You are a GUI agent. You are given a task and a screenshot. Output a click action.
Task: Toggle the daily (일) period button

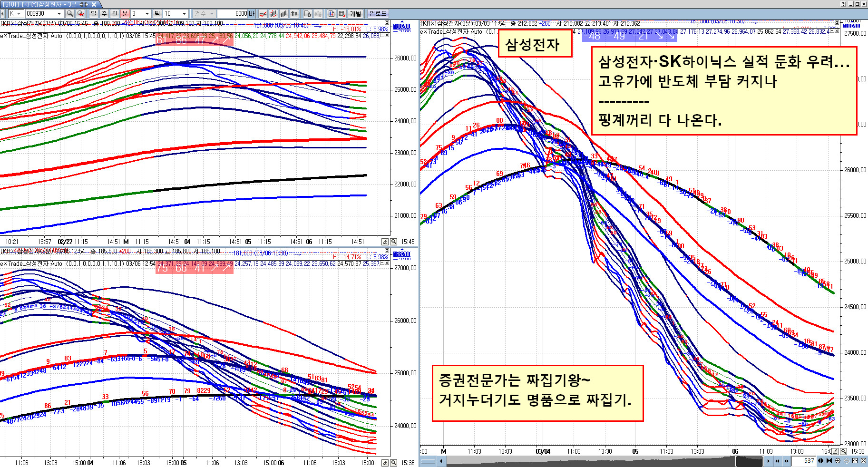(93, 14)
